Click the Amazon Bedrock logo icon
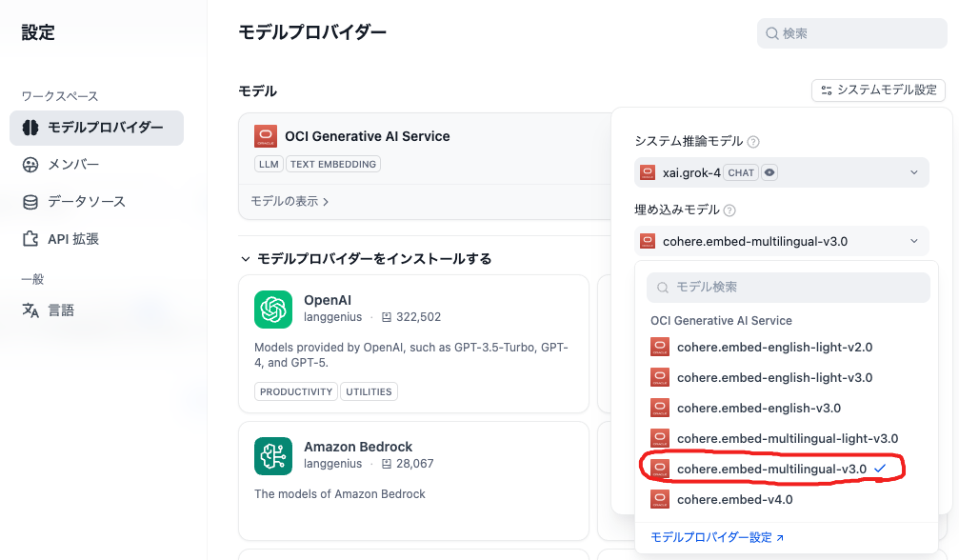Image resolution: width=959 pixels, height=560 pixels. [x=273, y=456]
